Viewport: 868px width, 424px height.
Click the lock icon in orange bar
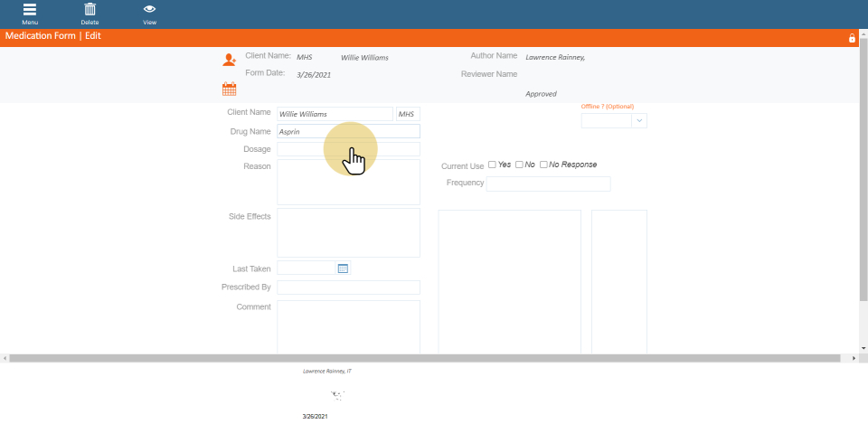pos(852,38)
